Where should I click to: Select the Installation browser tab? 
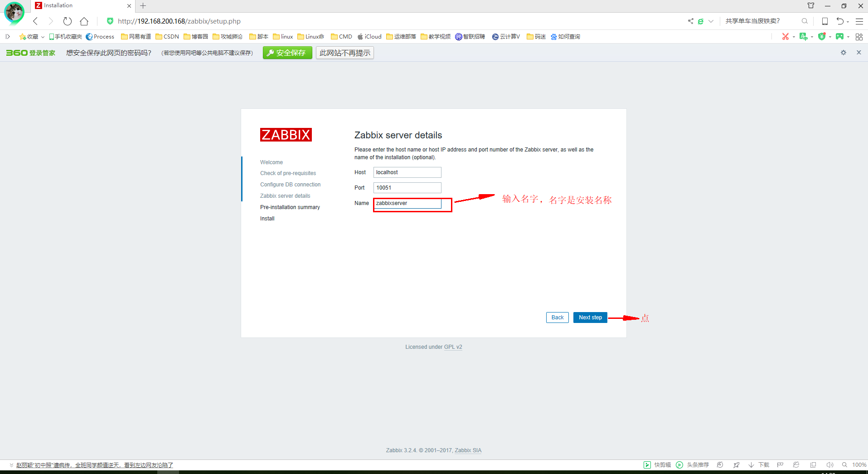[x=82, y=6]
